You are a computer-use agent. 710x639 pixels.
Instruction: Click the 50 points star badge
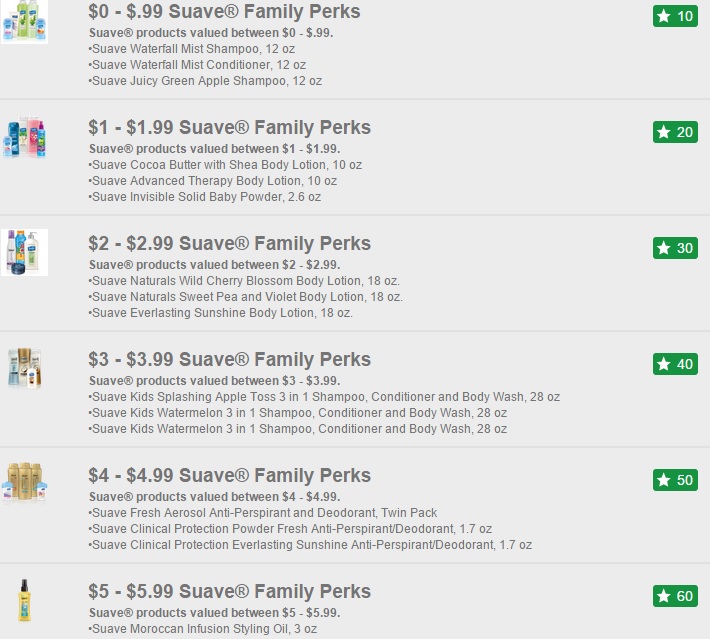pyautogui.click(x=675, y=480)
